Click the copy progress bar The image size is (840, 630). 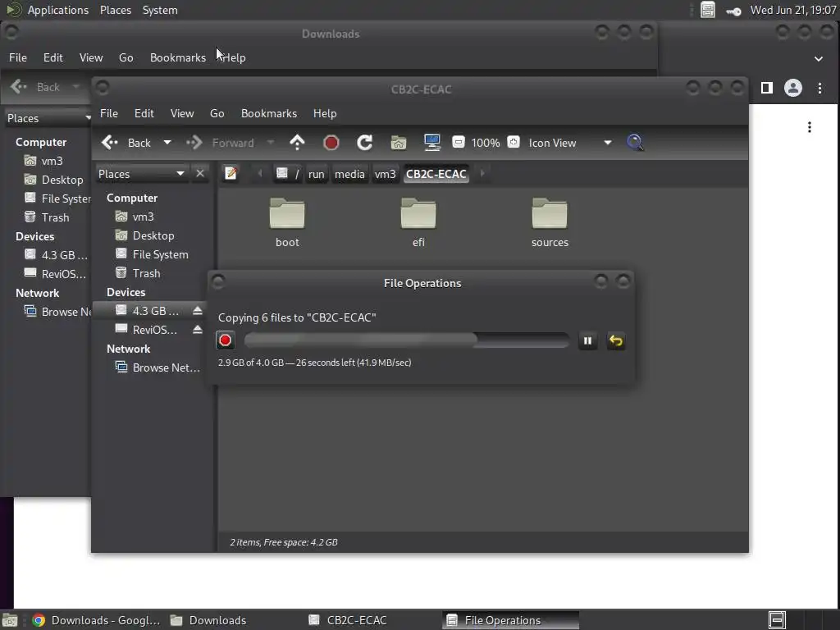[x=407, y=340]
